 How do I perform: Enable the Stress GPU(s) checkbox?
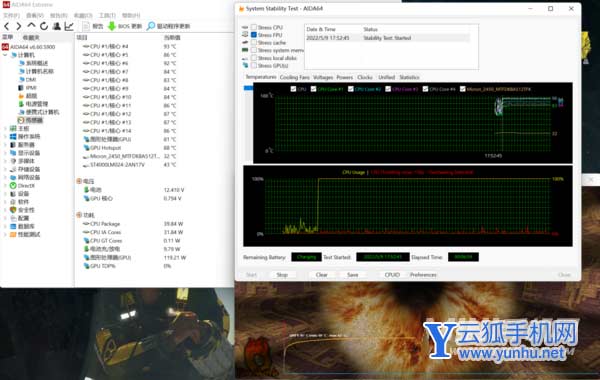coord(254,65)
